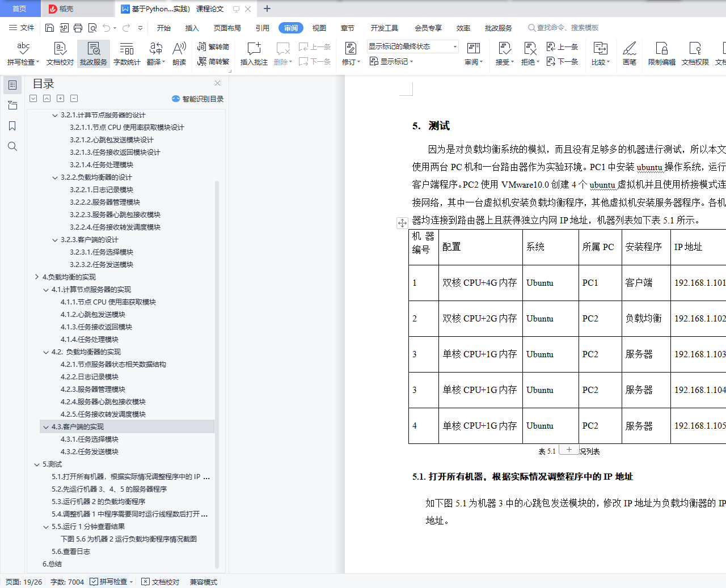This screenshot has width=726, height=588.
Task: Open 文档权限 document permissions
Action: [695, 54]
